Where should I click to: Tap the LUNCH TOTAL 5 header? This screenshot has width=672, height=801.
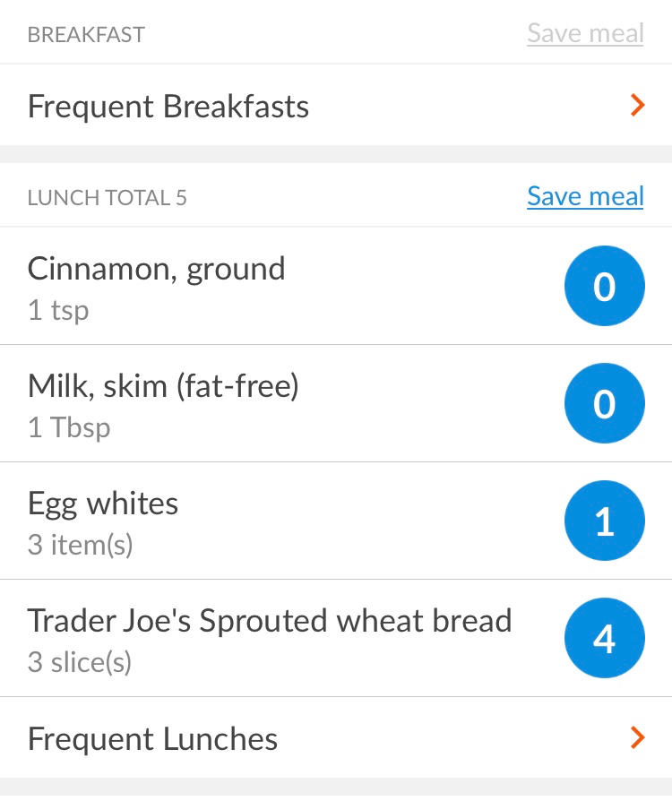click(108, 198)
